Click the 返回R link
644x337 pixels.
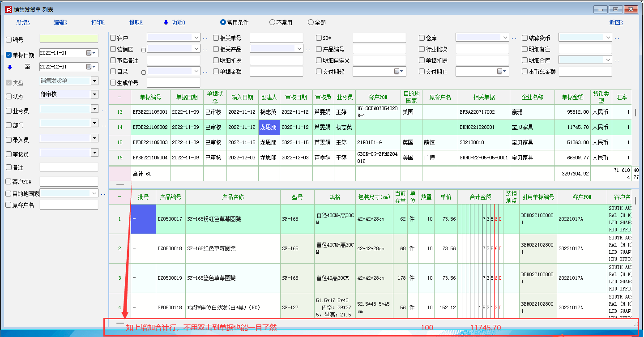coord(616,22)
